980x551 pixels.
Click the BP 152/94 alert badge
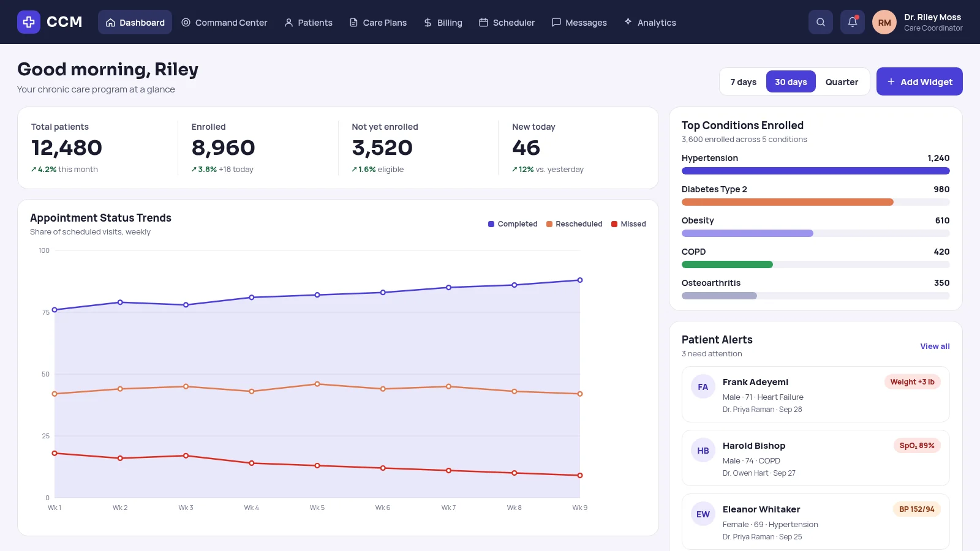coord(917,509)
